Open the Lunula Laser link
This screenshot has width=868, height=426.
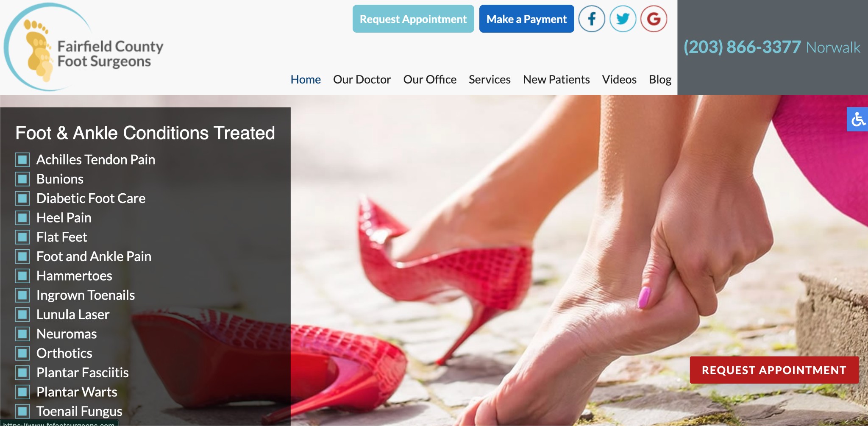[x=73, y=315]
